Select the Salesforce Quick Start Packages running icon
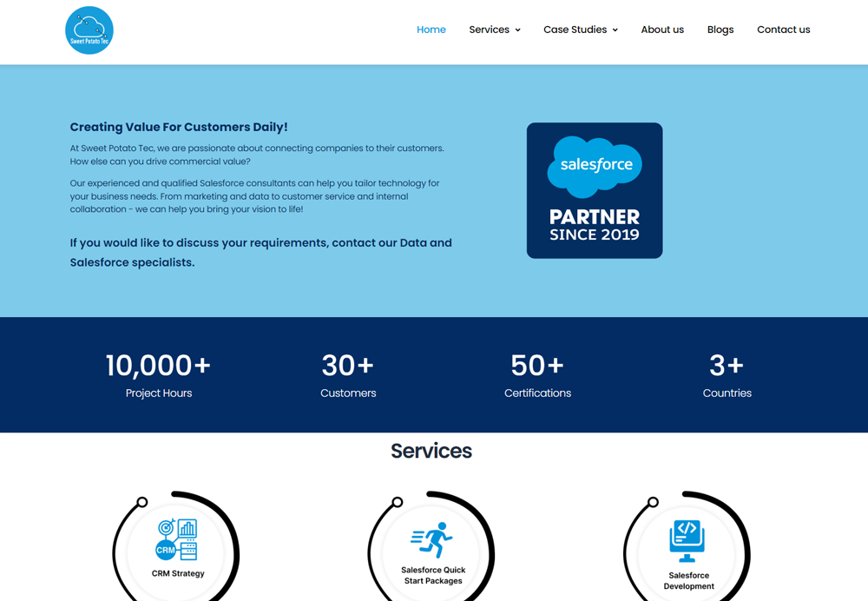The image size is (868, 601). (431, 539)
